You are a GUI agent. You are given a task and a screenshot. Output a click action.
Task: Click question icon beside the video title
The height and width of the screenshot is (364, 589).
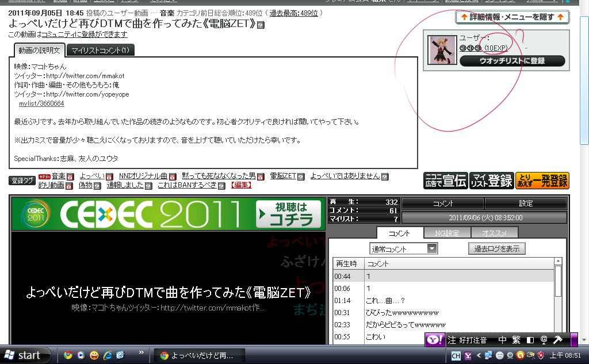click(261, 25)
